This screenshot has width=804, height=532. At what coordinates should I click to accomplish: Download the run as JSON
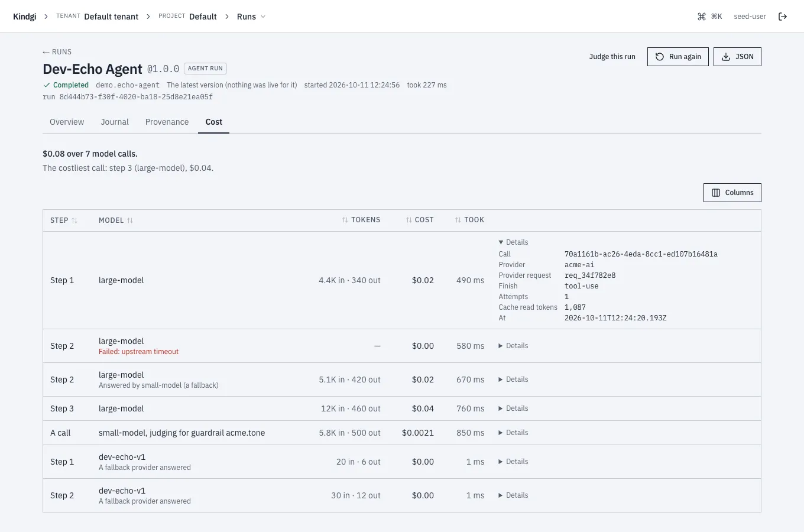tap(737, 57)
